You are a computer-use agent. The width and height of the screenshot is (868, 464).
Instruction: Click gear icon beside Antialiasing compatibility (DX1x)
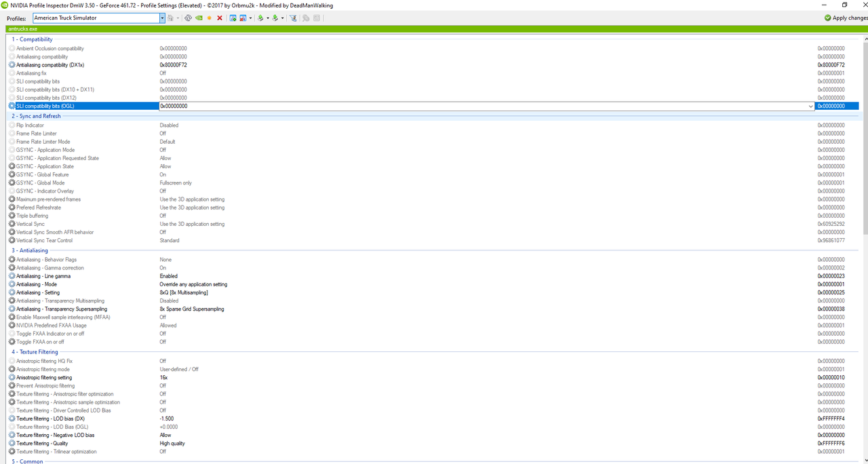[x=12, y=64]
